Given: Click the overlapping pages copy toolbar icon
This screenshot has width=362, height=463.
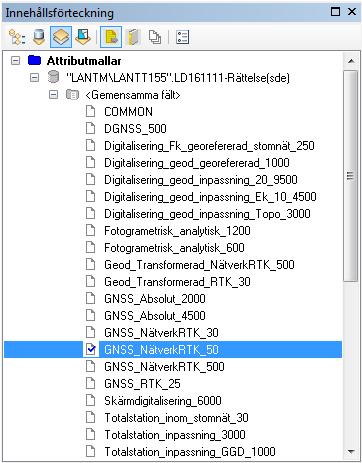Looking at the screenshot, I should tap(155, 37).
